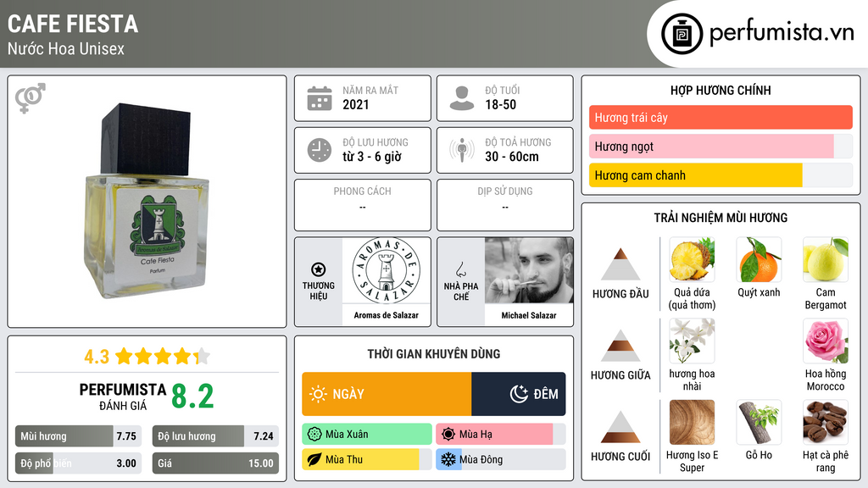Click the Độ phổ biến score bar

78,463
